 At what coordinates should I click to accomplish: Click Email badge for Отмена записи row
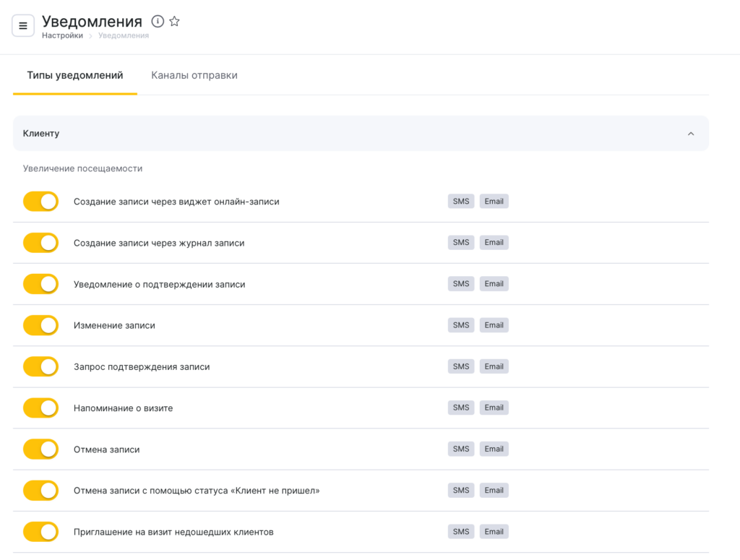click(x=494, y=449)
